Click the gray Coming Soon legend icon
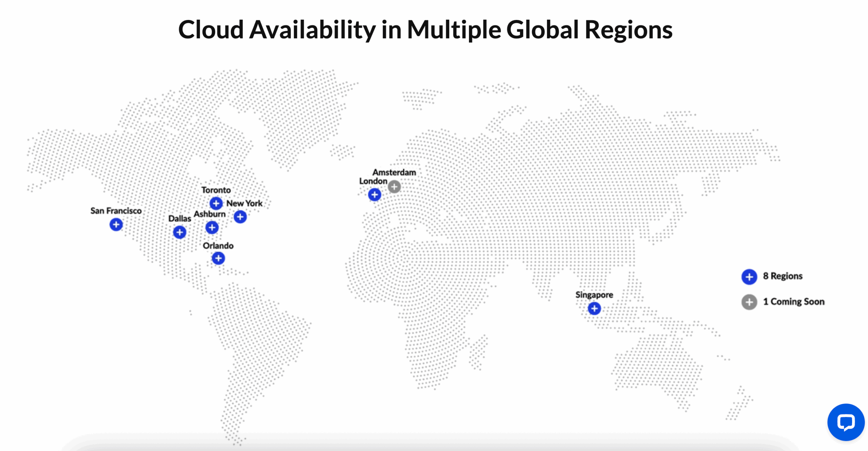 click(749, 302)
